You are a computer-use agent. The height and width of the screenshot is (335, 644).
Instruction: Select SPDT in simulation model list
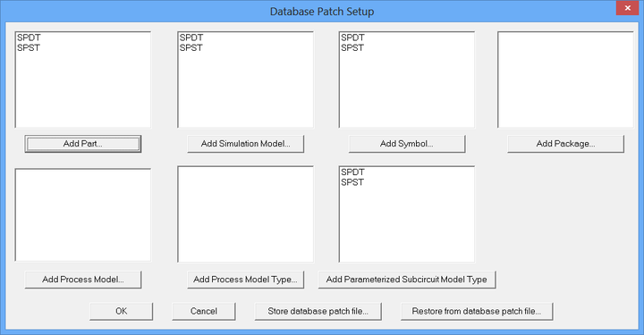[191, 38]
